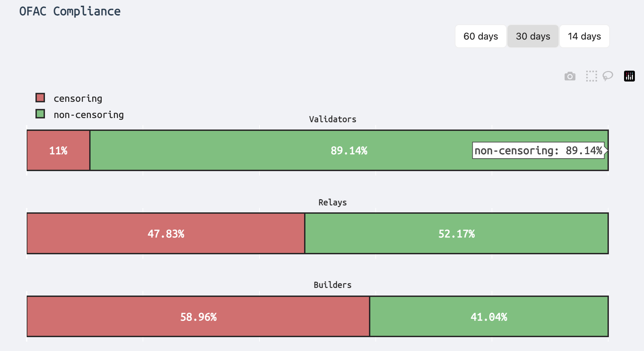
Task: Click the Plotly logo icon
Action: 629,76
